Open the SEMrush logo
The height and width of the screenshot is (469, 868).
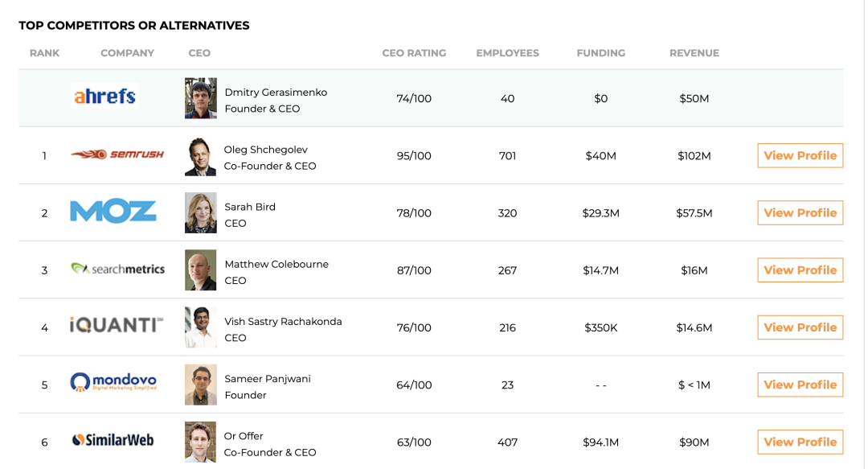pyautogui.click(x=117, y=154)
